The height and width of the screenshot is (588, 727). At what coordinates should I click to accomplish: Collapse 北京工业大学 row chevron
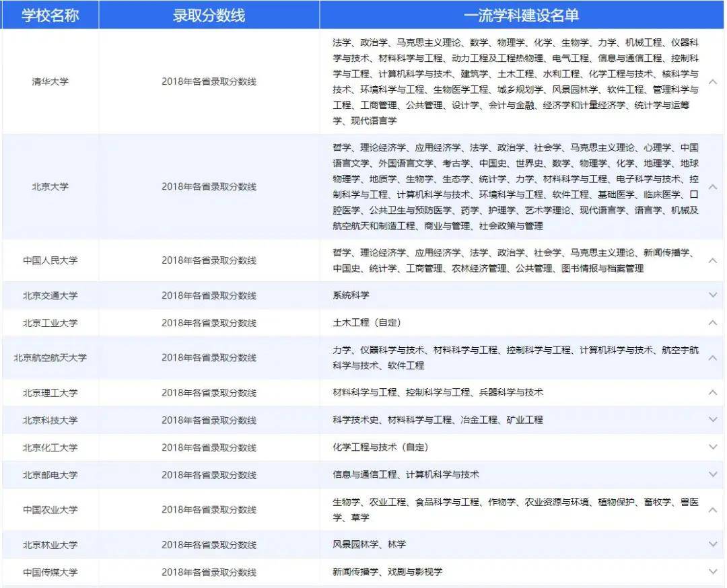(713, 322)
